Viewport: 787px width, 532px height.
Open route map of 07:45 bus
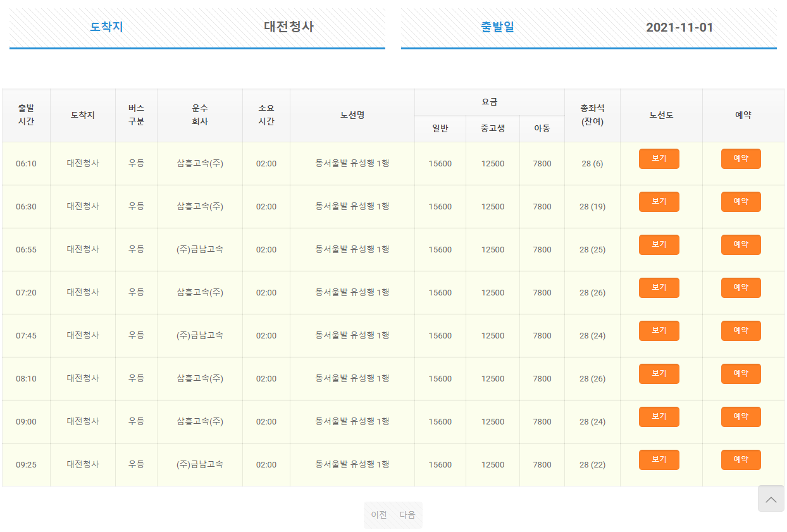click(x=659, y=331)
